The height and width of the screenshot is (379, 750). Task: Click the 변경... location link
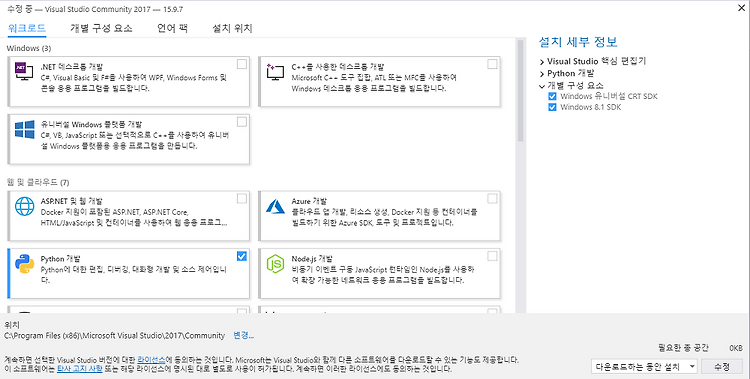(243, 335)
